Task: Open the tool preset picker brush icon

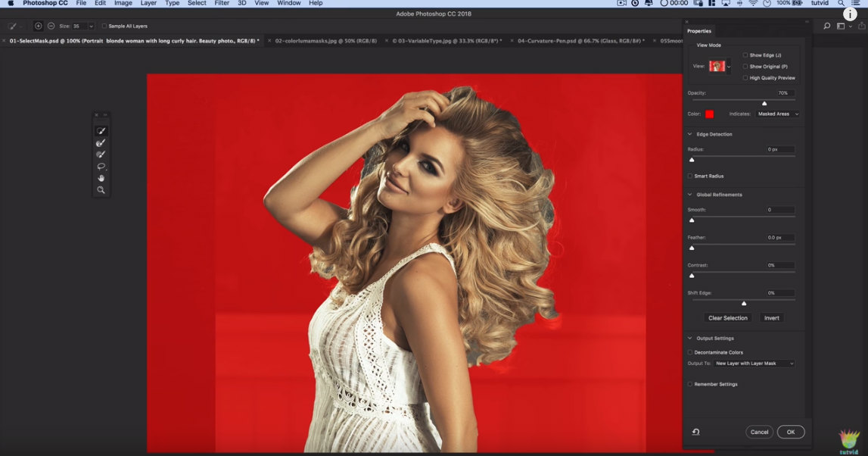Action: pyautogui.click(x=12, y=26)
